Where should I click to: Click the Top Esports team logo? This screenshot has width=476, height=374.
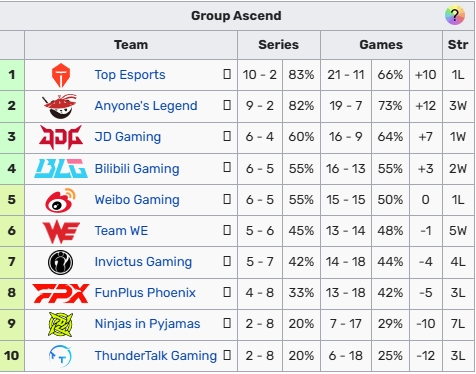click(61, 75)
